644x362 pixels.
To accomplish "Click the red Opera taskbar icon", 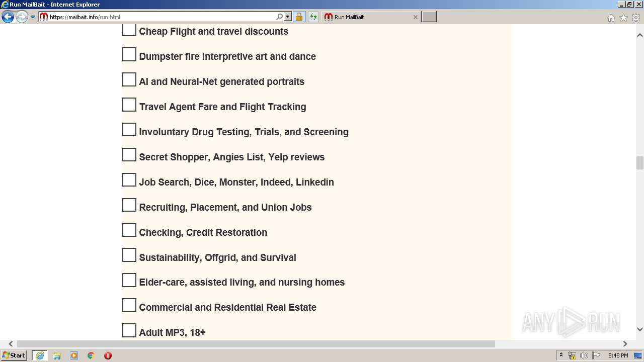I will [108, 355].
